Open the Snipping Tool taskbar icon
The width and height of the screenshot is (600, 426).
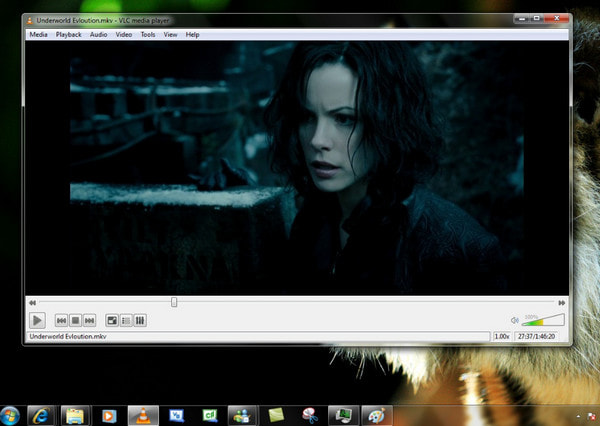pos(310,416)
